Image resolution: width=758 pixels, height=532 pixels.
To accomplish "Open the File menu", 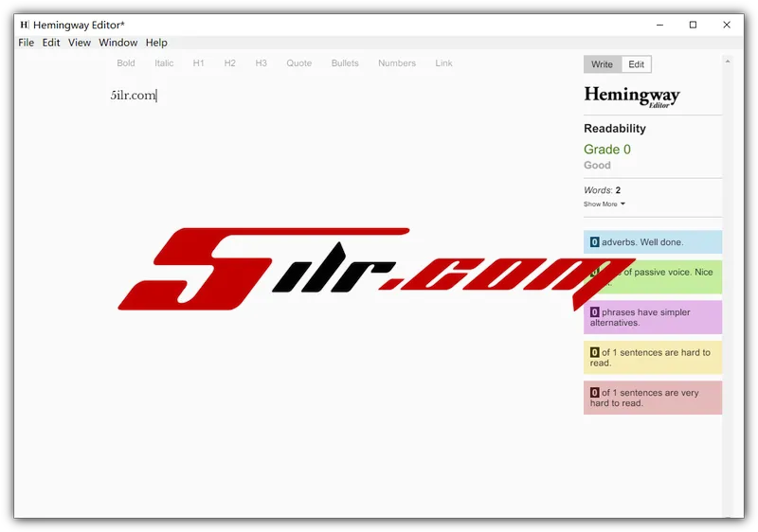I will (x=27, y=43).
